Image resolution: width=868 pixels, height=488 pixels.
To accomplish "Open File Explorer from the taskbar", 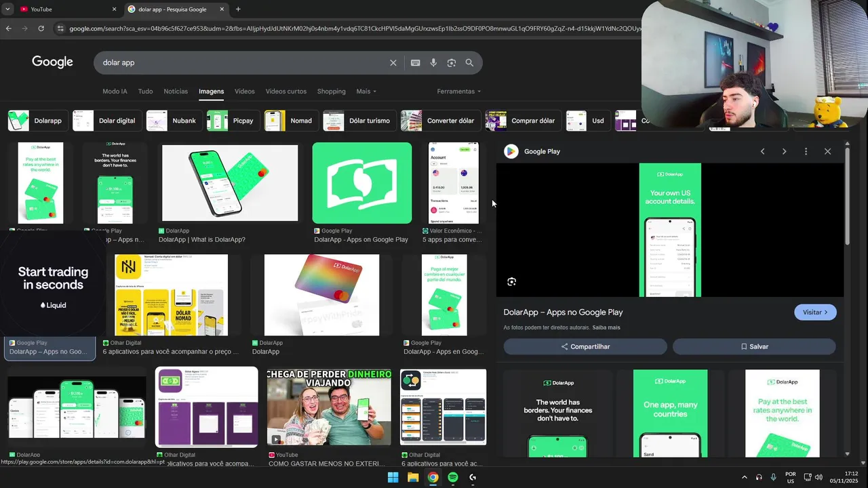I will click(x=413, y=477).
